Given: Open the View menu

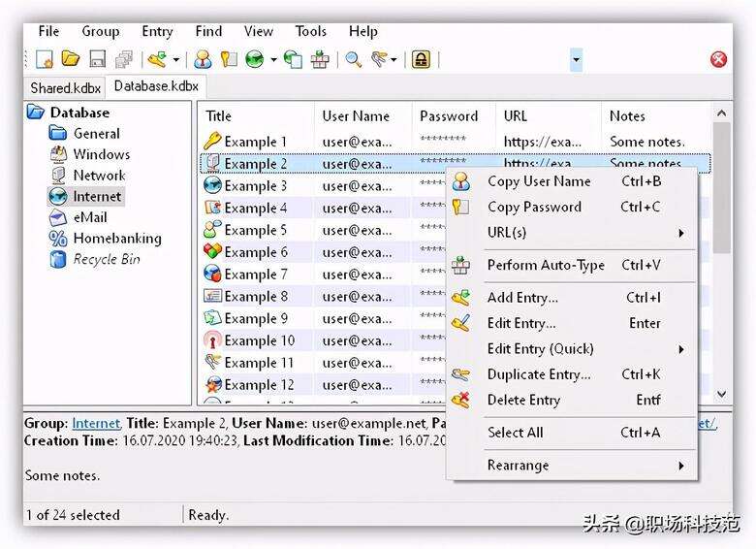Looking at the screenshot, I should [259, 31].
